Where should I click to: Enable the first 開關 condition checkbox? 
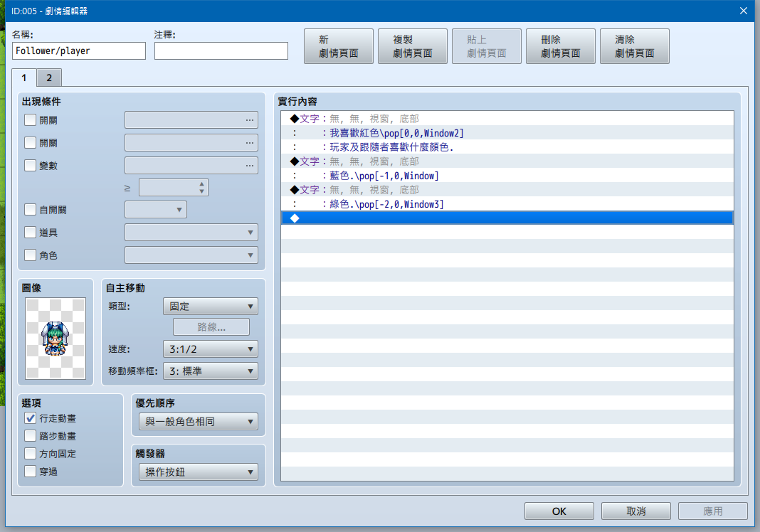coord(30,119)
